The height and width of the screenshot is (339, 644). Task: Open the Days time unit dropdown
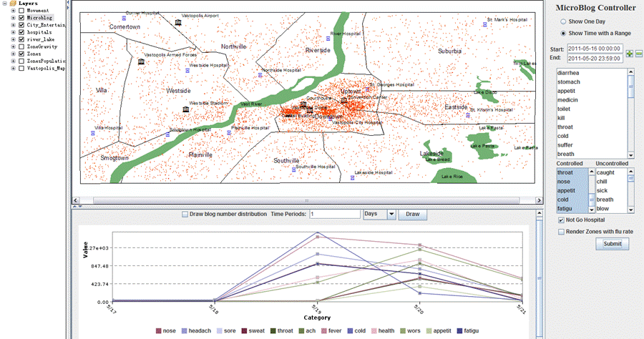(391, 215)
